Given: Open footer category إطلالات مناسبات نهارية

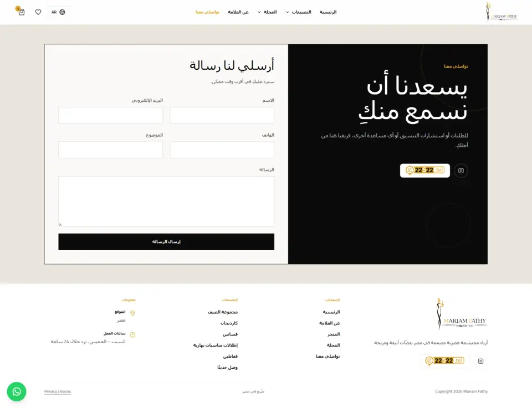Looking at the screenshot, I should point(216,345).
